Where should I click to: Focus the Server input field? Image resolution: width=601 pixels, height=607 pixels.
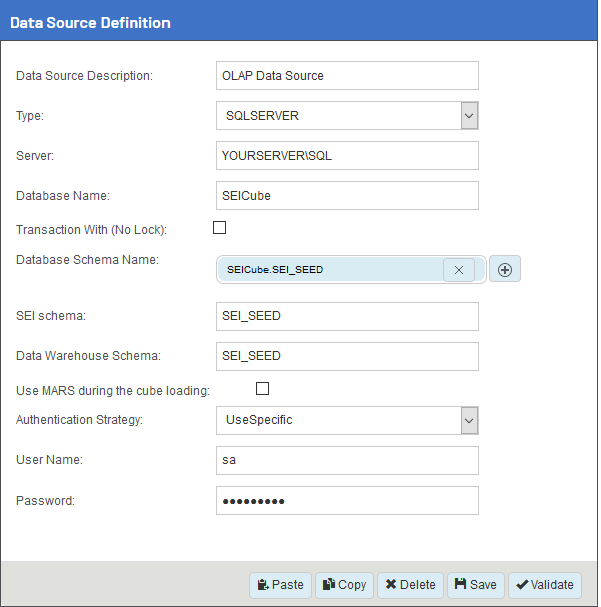click(x=347, y=156)
